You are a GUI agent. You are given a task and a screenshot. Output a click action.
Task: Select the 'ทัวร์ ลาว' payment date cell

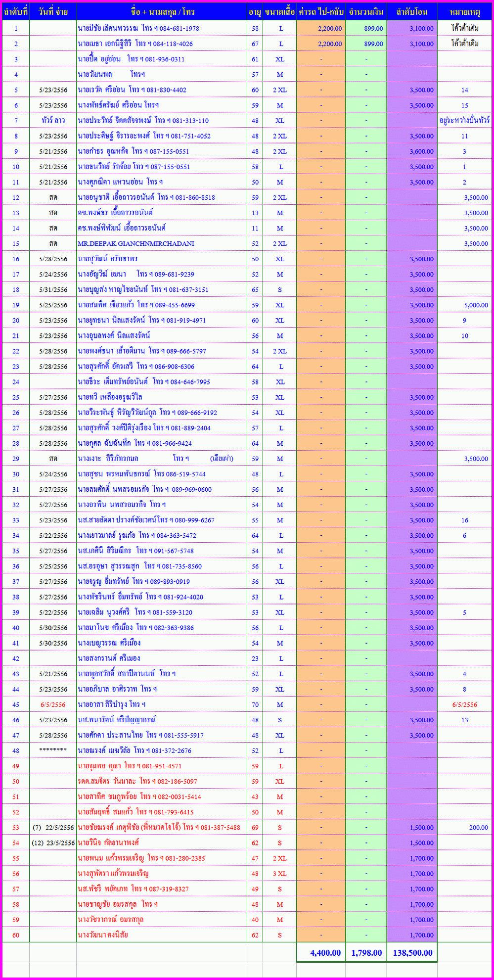tap(53, 120)
